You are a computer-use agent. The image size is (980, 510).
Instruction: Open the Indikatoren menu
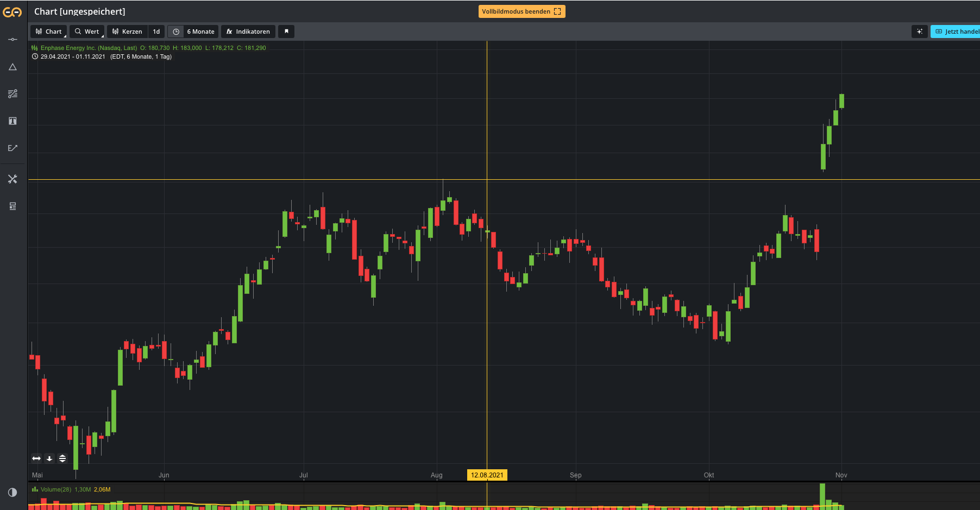point(248,32)
